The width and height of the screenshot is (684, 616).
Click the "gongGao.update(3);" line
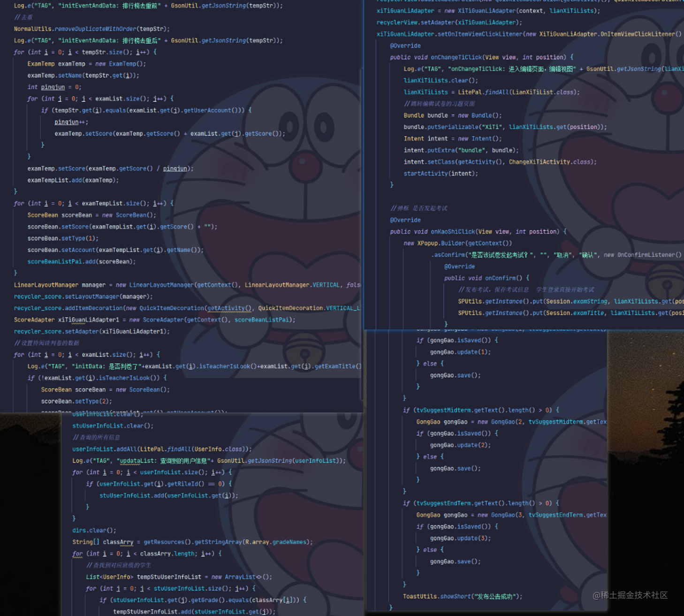461,538
